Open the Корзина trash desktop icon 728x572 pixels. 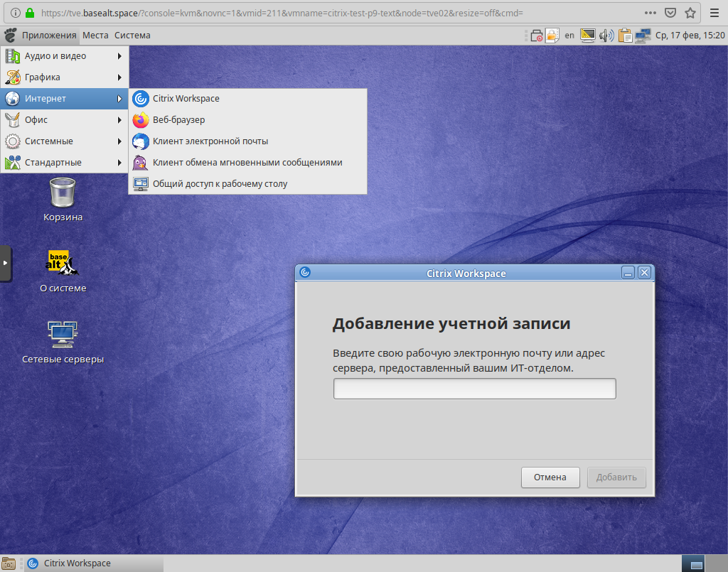tap(63, 193)
